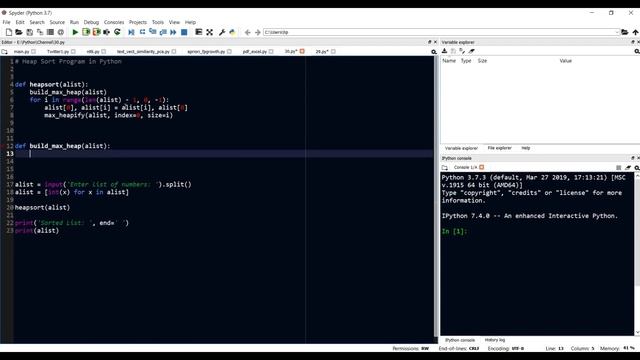Open the working directory dropdown
640x360 pixels.
tap(617, 32)
